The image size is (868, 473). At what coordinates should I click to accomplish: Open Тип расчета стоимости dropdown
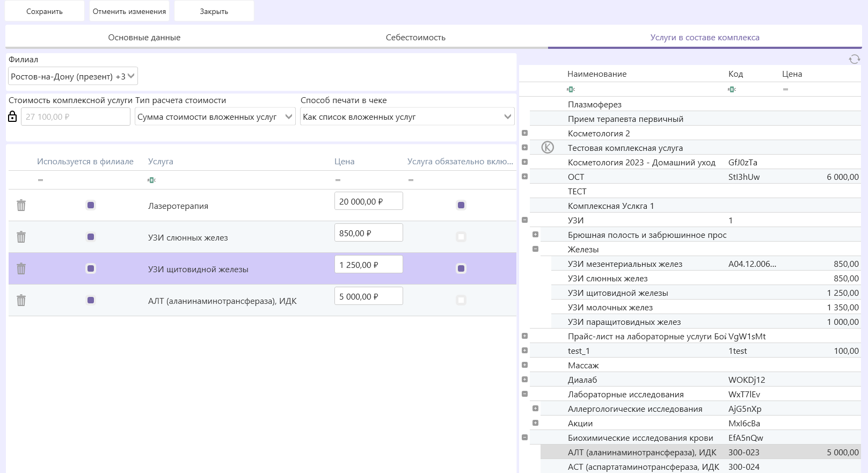pos(215,117)
